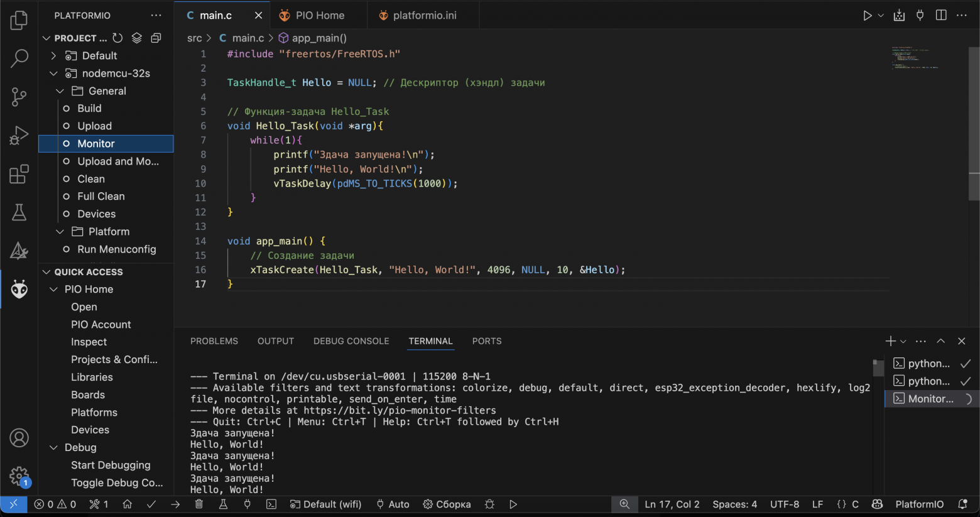Open the new terminal launch profile dropdown
This screenshot has width=980, height=517.
(903, 341)
